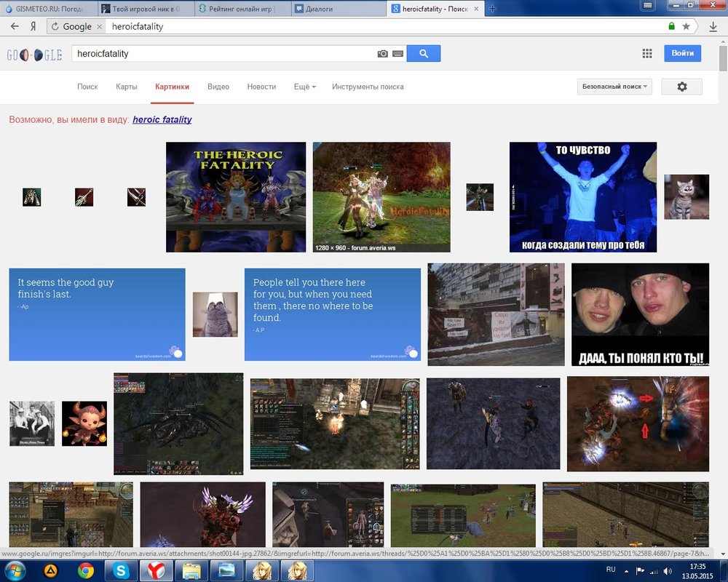The width and height of the screenshot is (728, 582).
Task: Open Skype from the taskbar
Action: 122,572
